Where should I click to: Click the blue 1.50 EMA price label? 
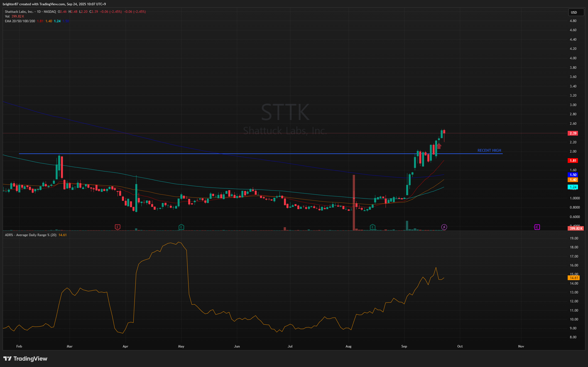(573, 175)
